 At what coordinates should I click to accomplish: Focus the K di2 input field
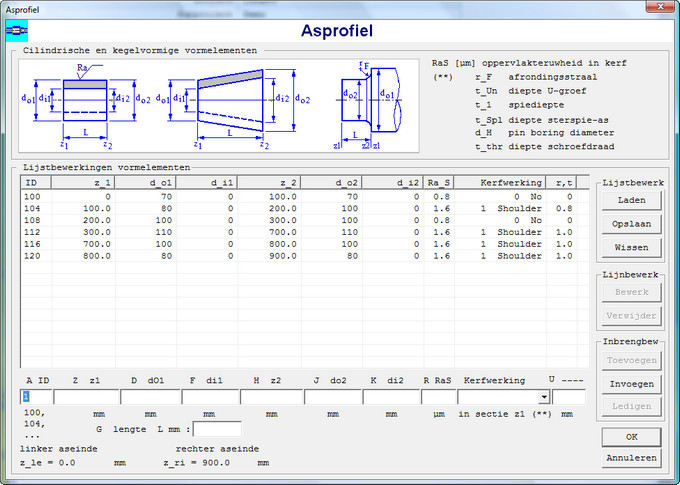click(x=391, y=397)
